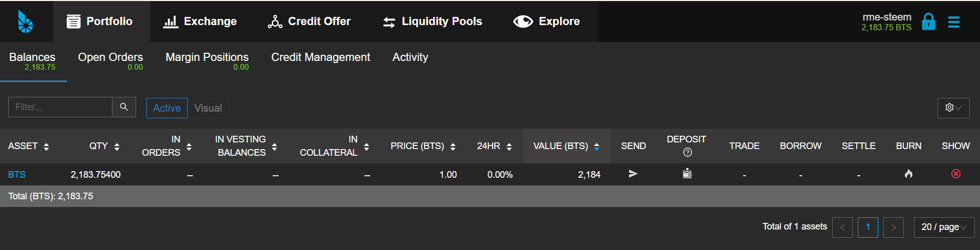This screenshot has height=250, width=980.
Task: Click the Filter input field
Action: coord(60,107)
